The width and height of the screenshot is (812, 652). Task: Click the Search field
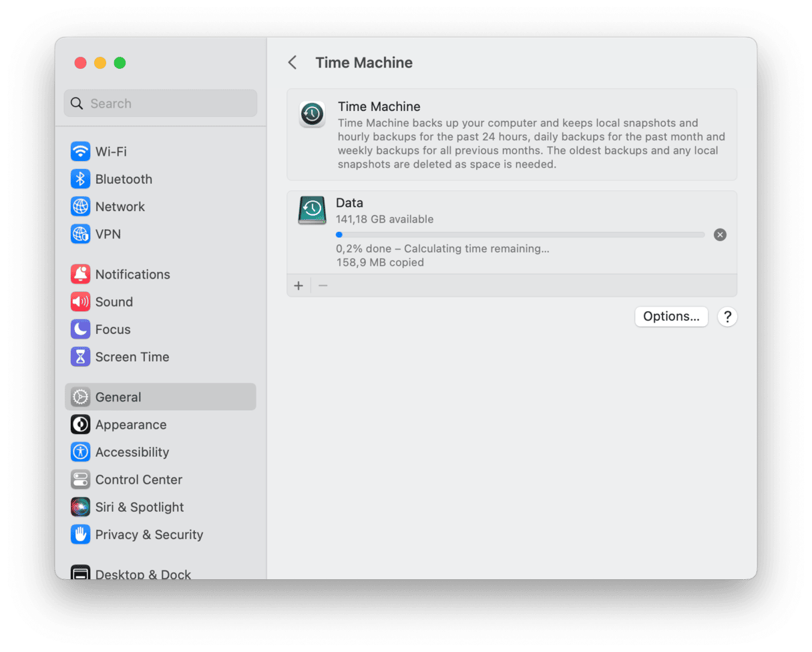tap(160, 104)
